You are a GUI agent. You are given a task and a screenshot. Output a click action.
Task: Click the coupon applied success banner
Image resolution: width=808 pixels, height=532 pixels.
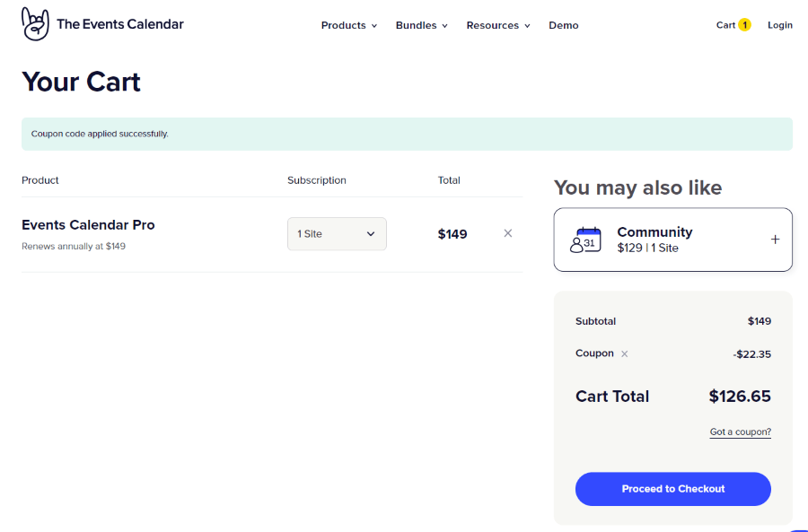coord(407,134)
